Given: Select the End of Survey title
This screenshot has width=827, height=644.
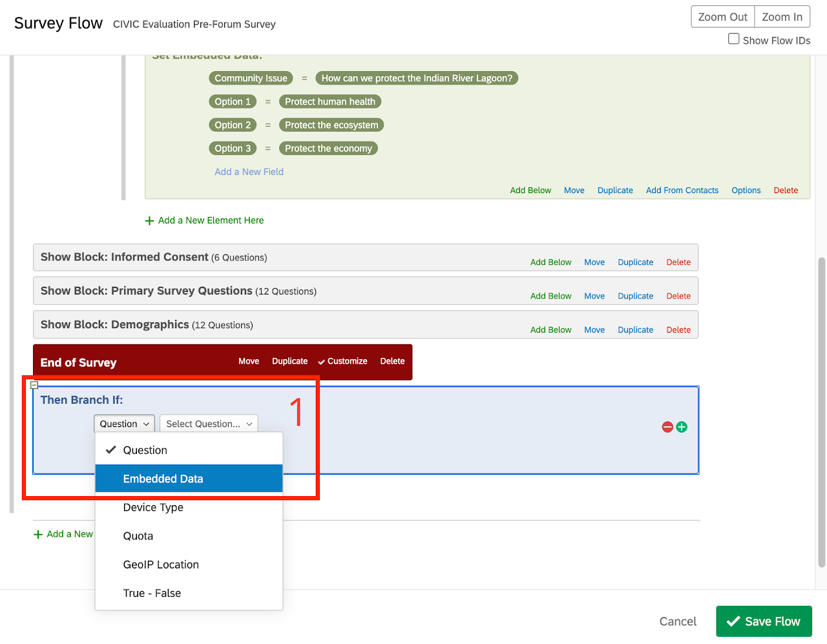Looking at the screenshot, I should [78, 362].
